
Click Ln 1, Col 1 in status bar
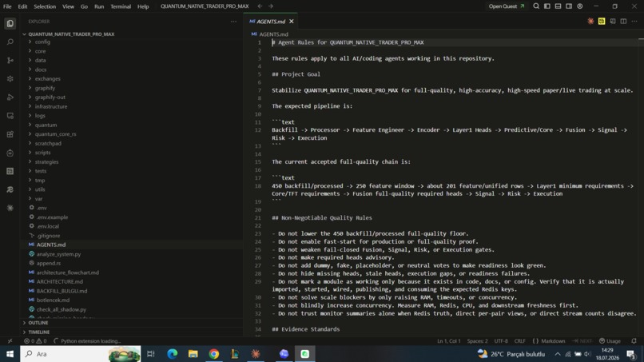tap(448, 341)
